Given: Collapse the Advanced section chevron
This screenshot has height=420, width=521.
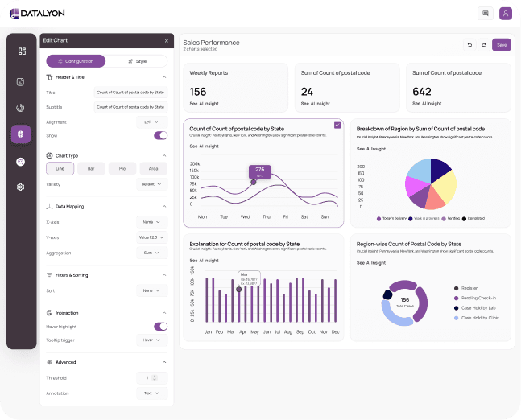Looking at the screenshot, I should pyautogui.click(x=164, y=362).
